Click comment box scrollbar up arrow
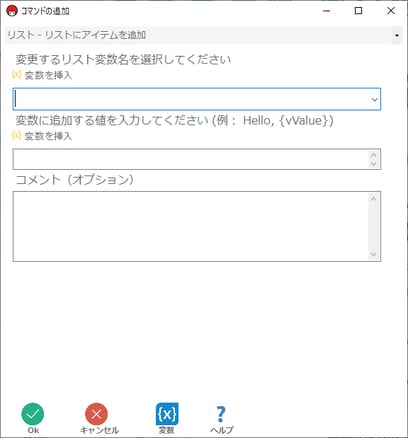408x438 pixels. click(x=373, y=199)
